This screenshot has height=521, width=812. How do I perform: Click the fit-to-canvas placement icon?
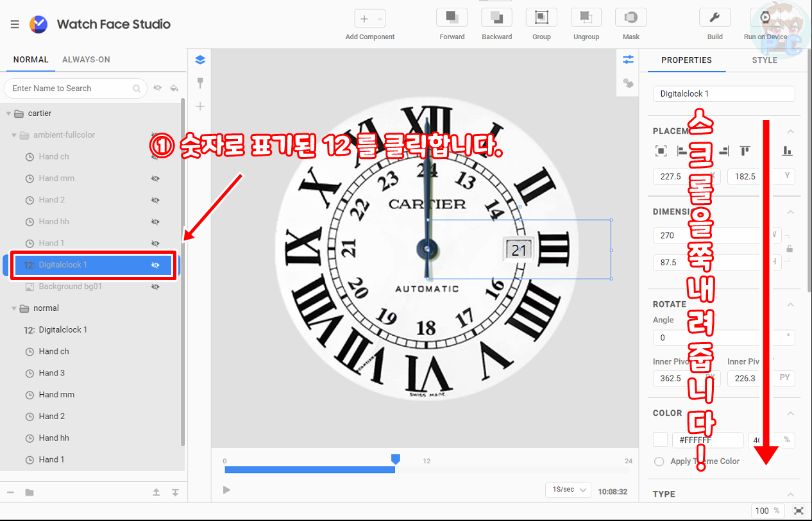[661, 151]
